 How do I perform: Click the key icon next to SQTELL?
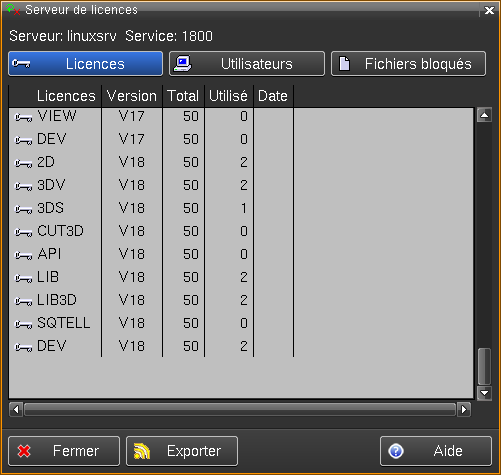(x=24, y=324)
